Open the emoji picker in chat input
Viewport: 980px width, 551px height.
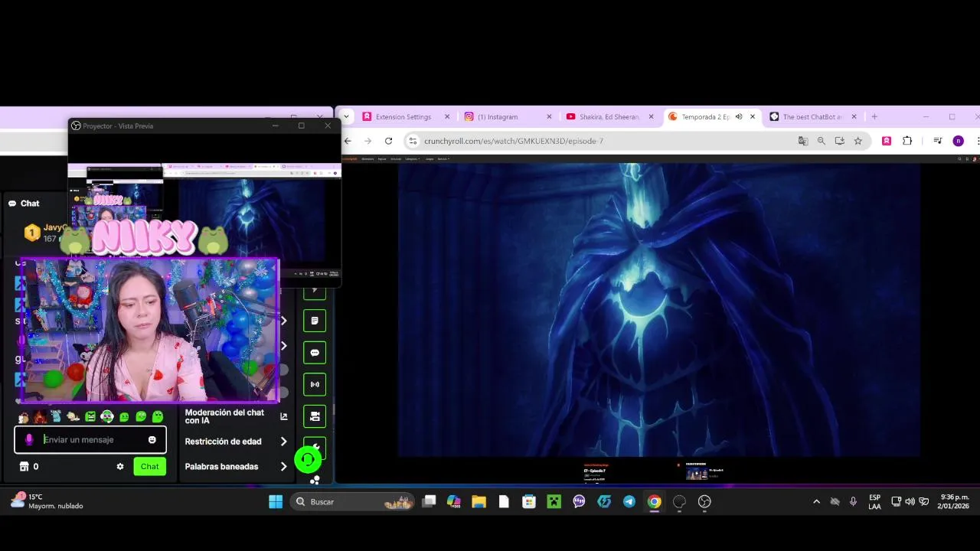pos(152,440)
